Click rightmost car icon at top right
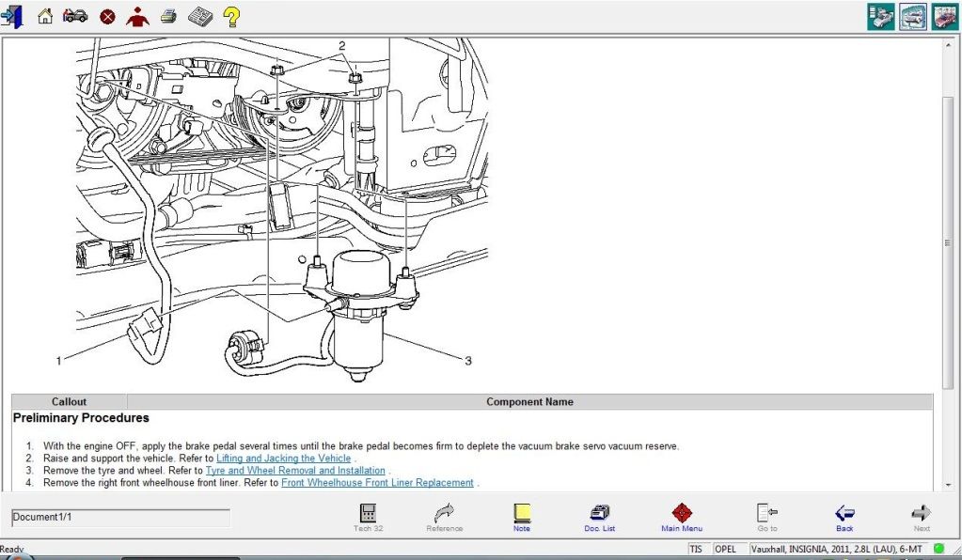 click(944, 17)
